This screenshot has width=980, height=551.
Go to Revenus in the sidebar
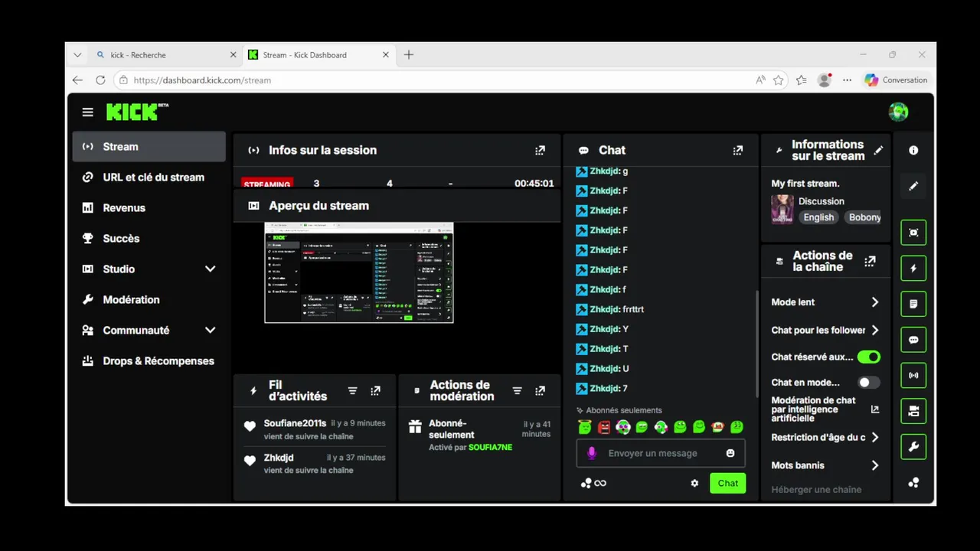149,208
